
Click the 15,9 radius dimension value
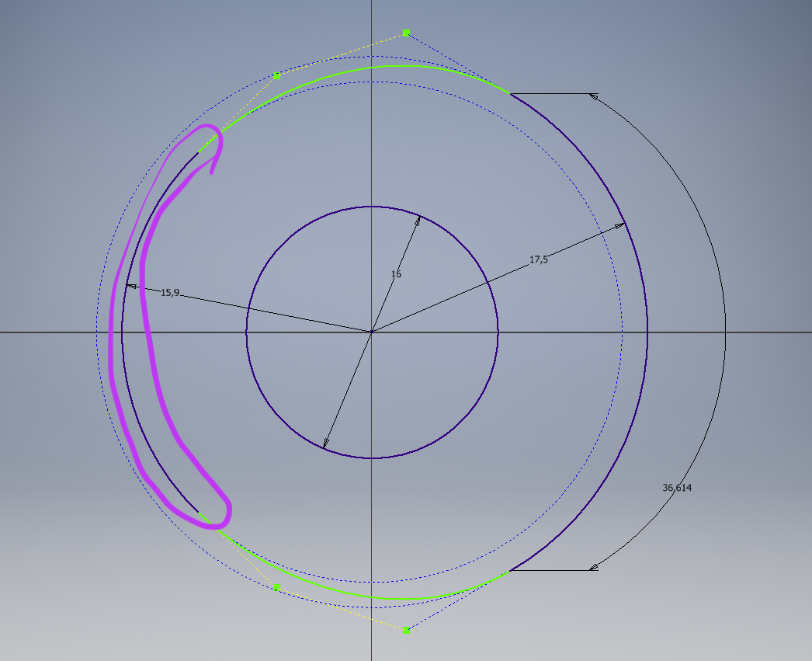point(170,293)
